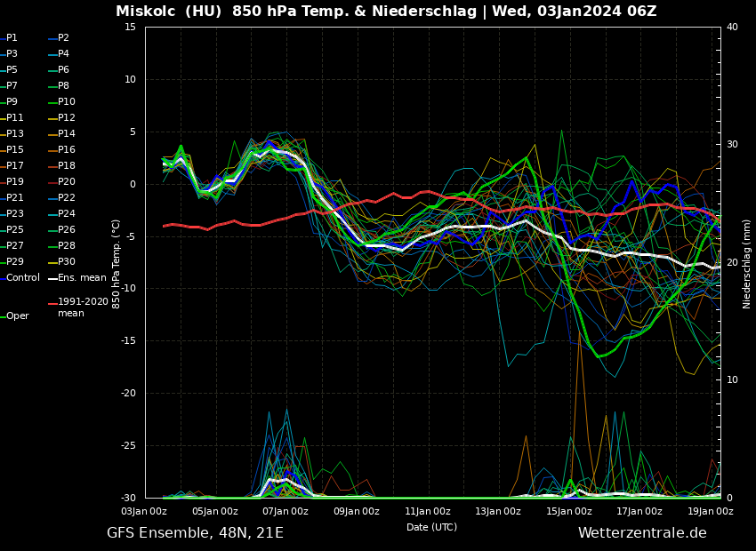The width and height of the screenshot is (756, 551).
Task: Click the P24 legend entry
Action: (67, 214)
